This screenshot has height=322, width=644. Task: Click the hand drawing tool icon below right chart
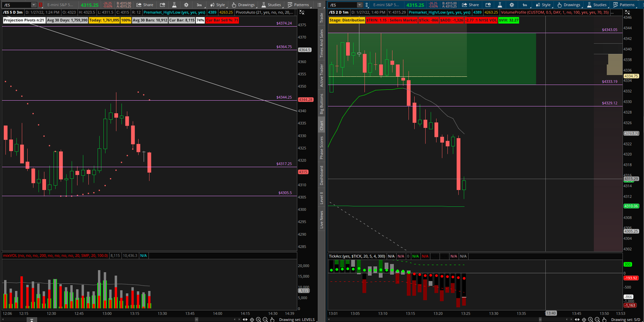604,319
